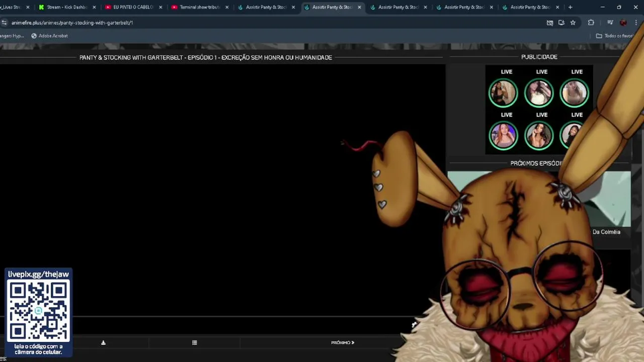Switch to the Stream - Kick Dashboard tab
Viewport: 644px width, 362px height.
[66, 7]
